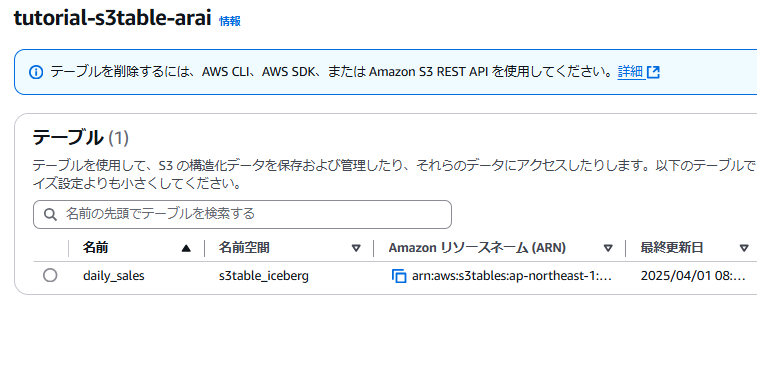The height and width of the screenshot is (368, 757).
Task: Click the 名前 column header
Action: point(96,248)
